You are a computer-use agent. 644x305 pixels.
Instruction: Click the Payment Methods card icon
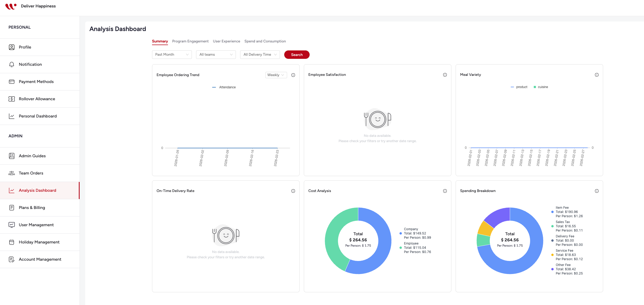click(12, 82)
